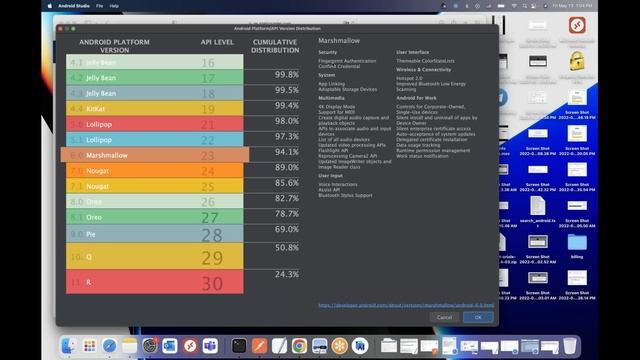
Task: Launch Safari from the Dock
Action: (x=109, y=346)
